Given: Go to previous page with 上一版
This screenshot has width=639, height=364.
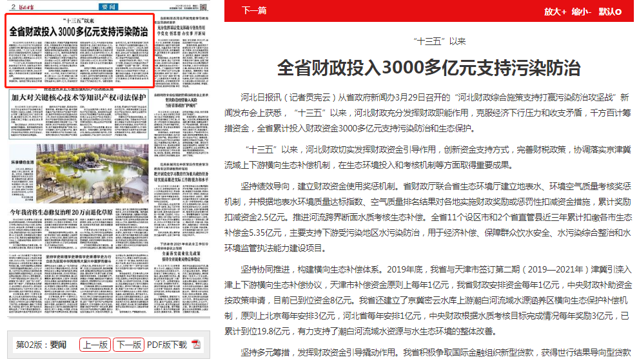Looking at the screenshot, I should 95,345.
